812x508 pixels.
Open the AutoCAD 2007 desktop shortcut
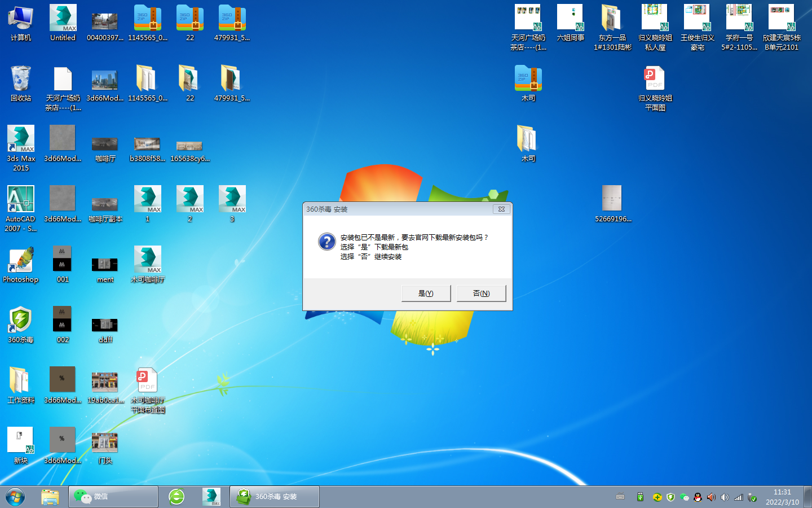coord(21,199)
